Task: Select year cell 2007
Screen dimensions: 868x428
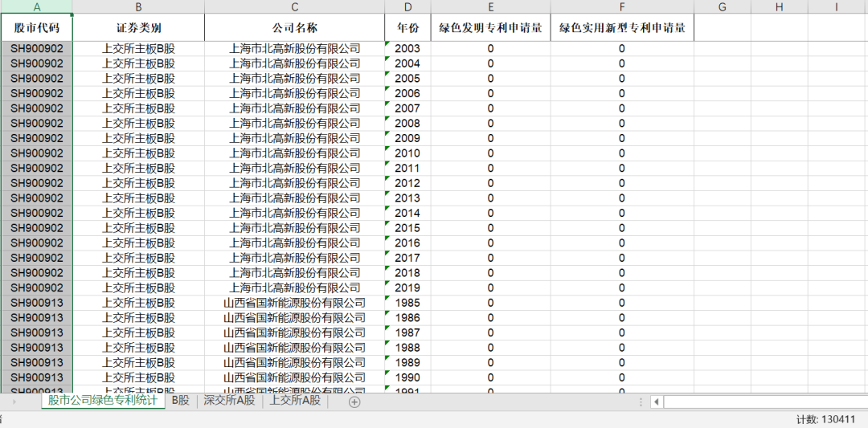Action: (x=408, y=108)
